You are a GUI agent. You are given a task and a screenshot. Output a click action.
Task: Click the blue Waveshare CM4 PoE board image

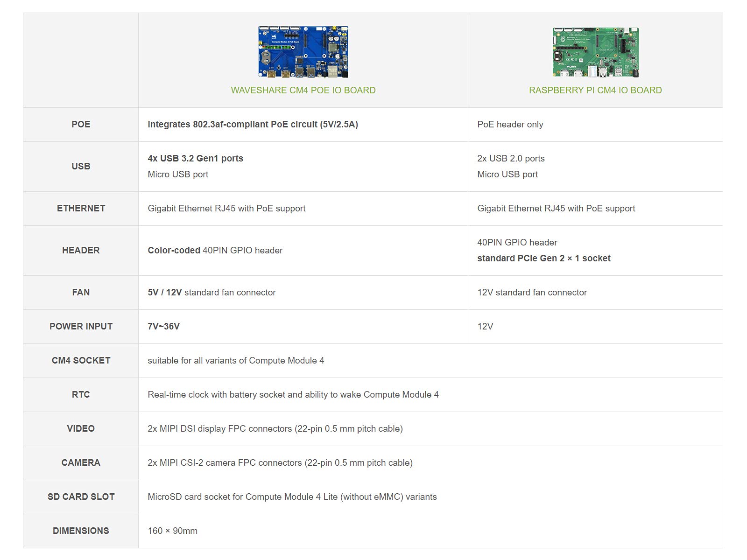303,52
